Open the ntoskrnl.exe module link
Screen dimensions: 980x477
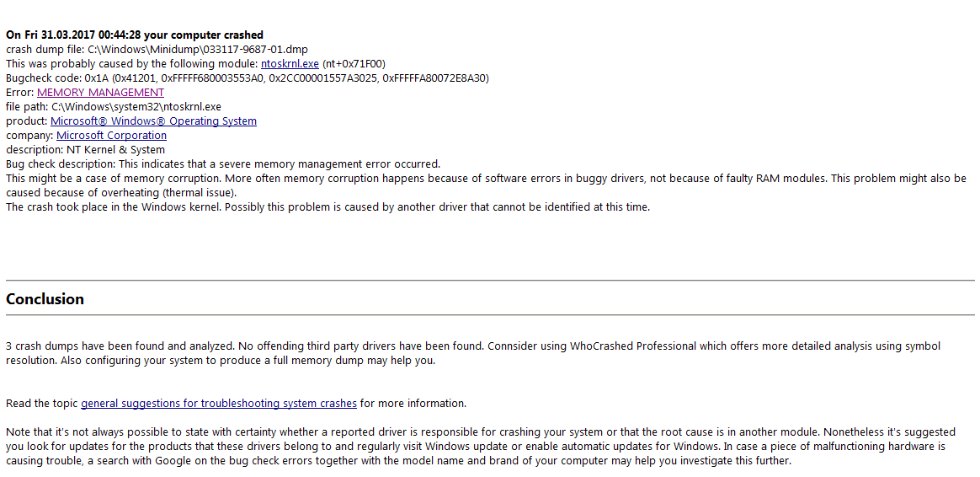290,64
